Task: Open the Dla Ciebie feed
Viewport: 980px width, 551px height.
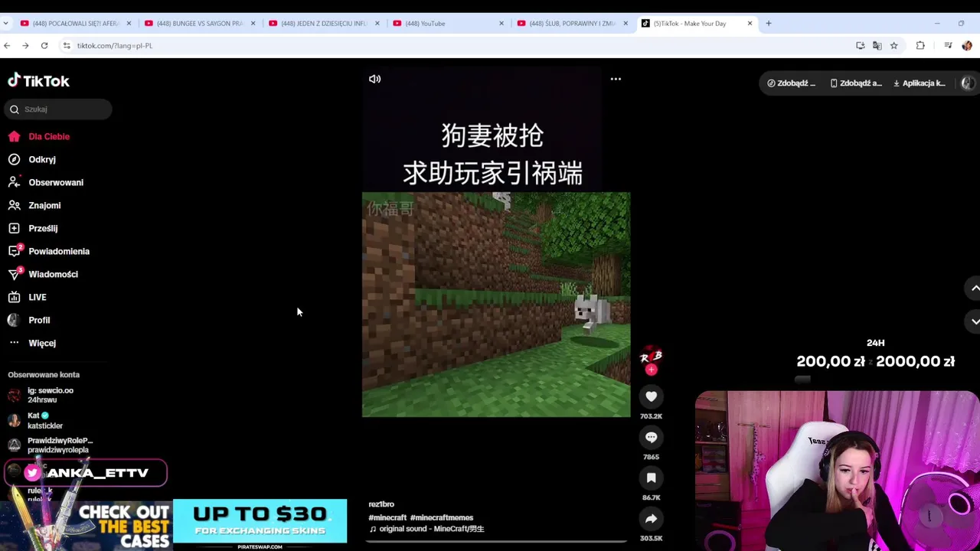Action: (49, 136)
